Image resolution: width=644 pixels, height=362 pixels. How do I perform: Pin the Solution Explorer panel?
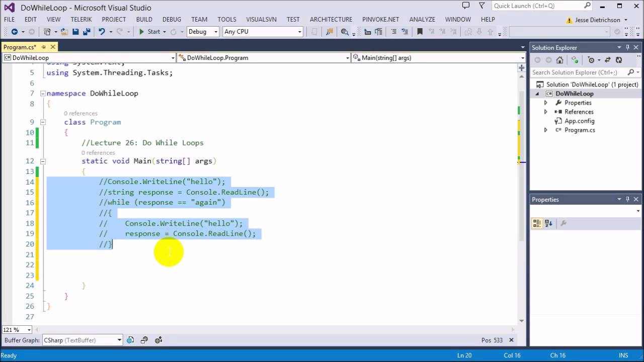(x=627, y=47)
